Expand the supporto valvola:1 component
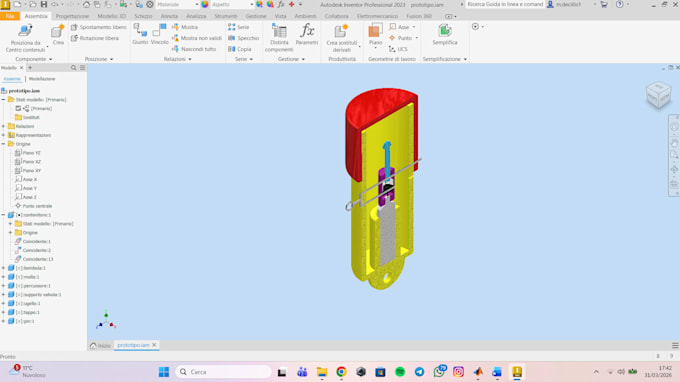Screen dimensions: 680x382 pyautogui.click(x=3, y=294)
